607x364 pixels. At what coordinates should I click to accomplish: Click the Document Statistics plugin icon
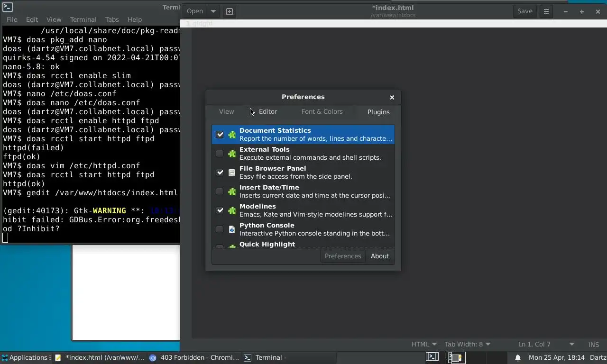click(x=232, y=135)
